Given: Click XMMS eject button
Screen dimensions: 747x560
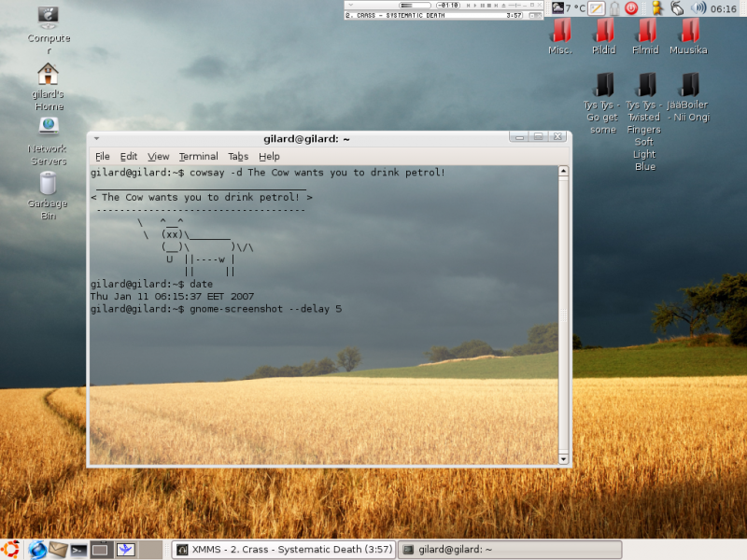Looking at the screenshot, I should click(x=503, y=6).
